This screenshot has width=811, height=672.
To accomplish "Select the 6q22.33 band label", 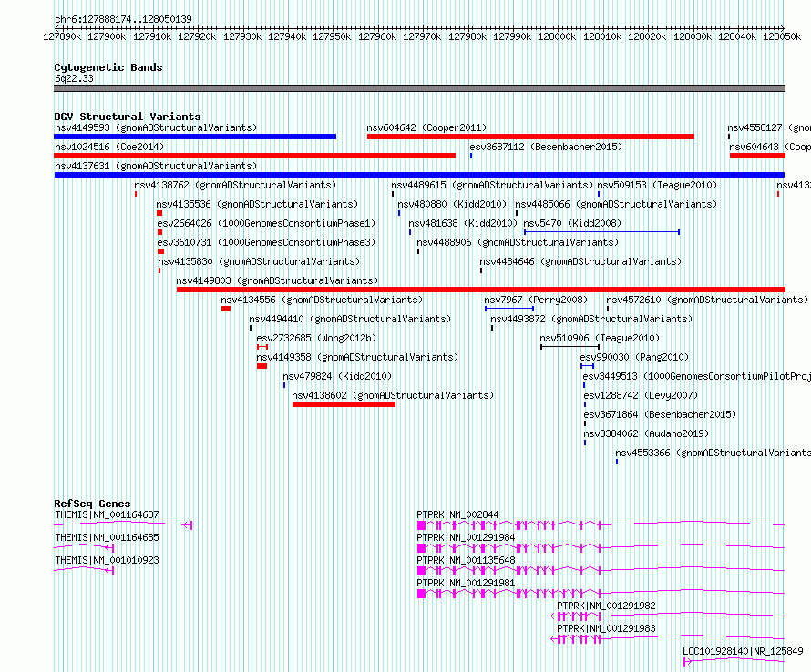I will (74, 78).
